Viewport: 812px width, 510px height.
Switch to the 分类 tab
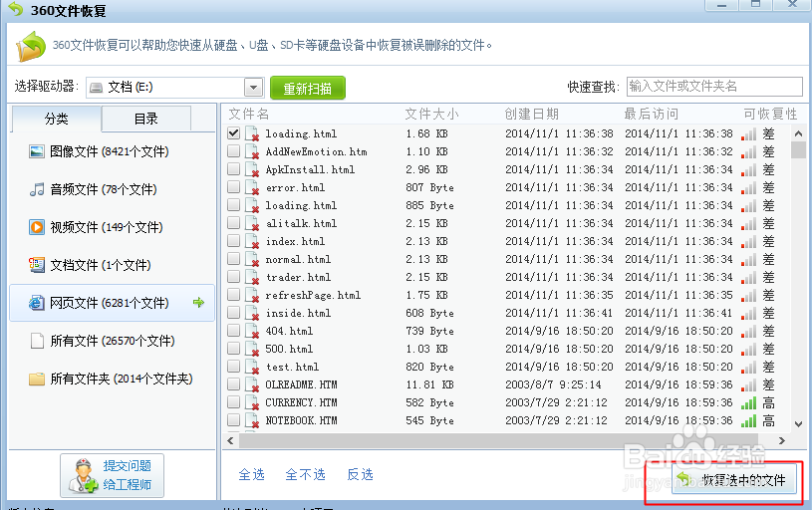point(56,119)
